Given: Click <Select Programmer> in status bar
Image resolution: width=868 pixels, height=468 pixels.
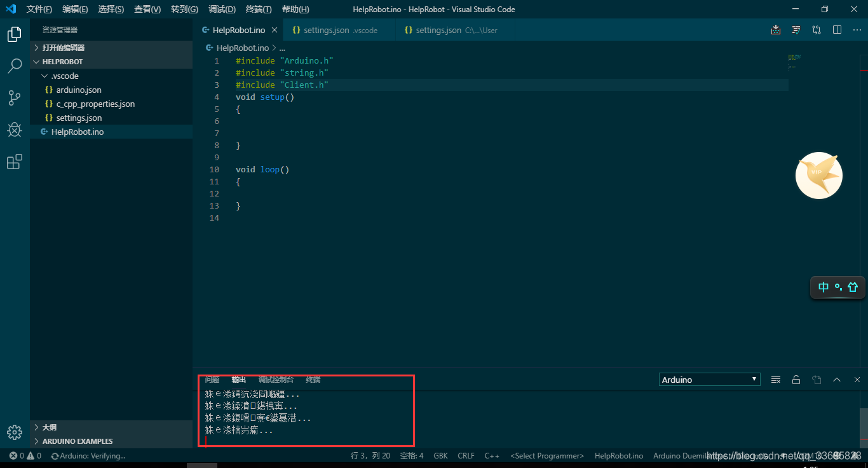Looking at the screenshot, I should 547,455.
